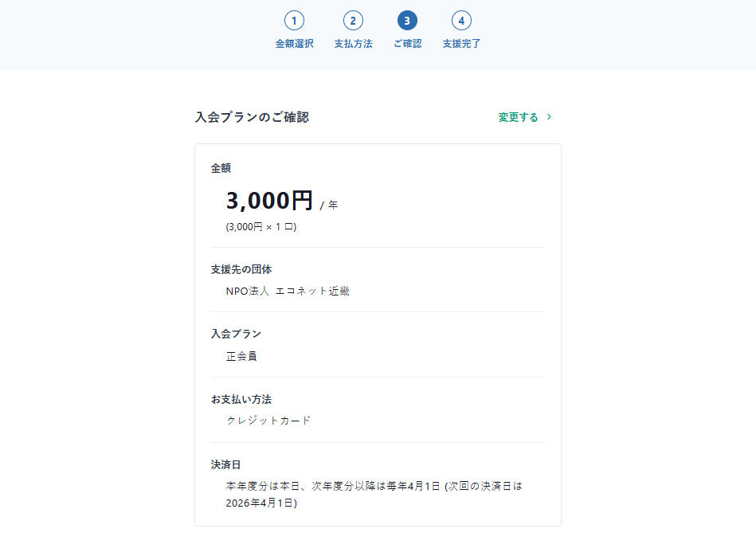Click the (3,000円 × 1口) breakdown text

(261, 227)
